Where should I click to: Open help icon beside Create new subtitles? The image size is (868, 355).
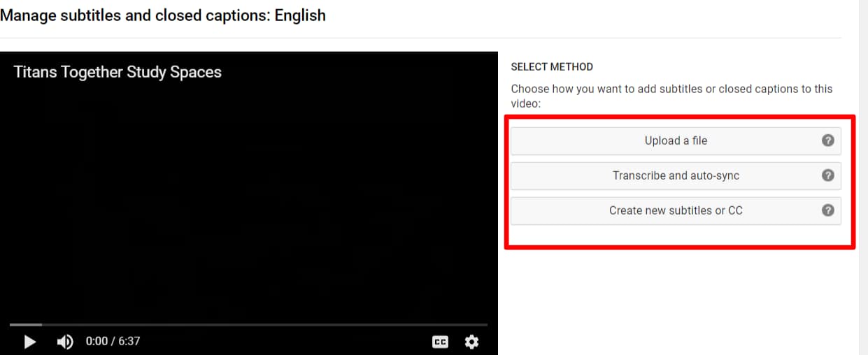[828, 210]
